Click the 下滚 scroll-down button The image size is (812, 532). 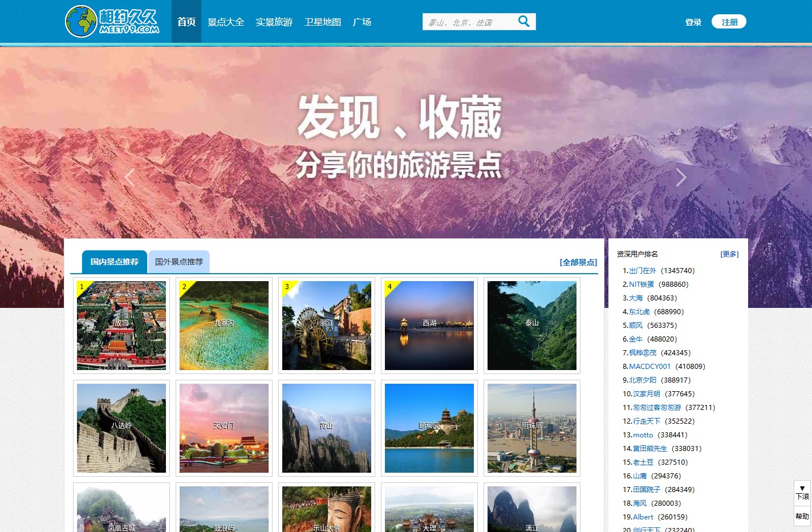coord(802,492)
